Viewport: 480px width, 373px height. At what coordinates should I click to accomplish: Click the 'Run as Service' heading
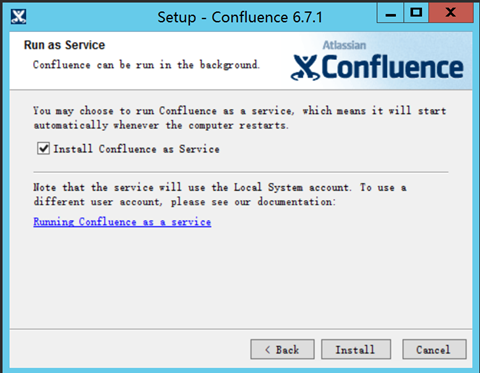tap(64, 45)
